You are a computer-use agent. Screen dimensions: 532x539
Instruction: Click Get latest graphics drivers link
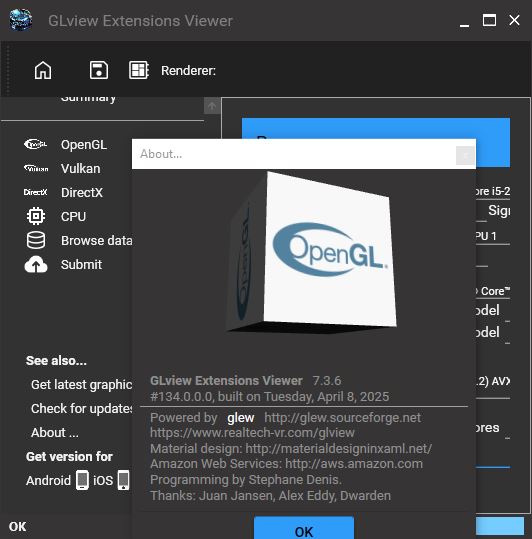(81, 385)
